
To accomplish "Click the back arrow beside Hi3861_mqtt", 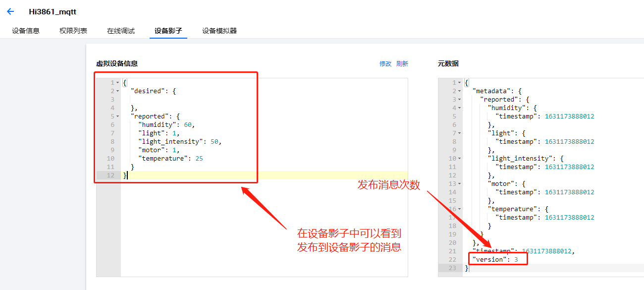I will pos(10,12).
